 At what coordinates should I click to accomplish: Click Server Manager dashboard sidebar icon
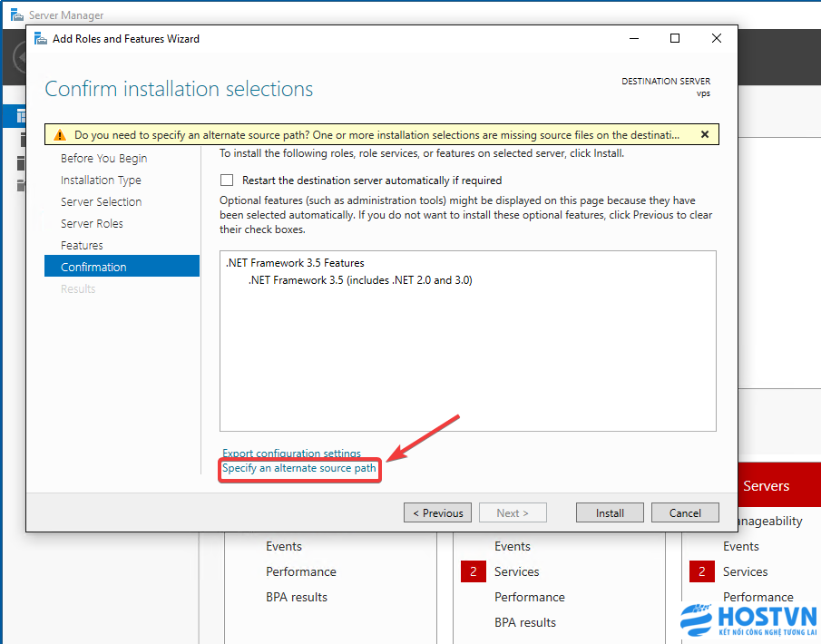click(x=21, y=116)
